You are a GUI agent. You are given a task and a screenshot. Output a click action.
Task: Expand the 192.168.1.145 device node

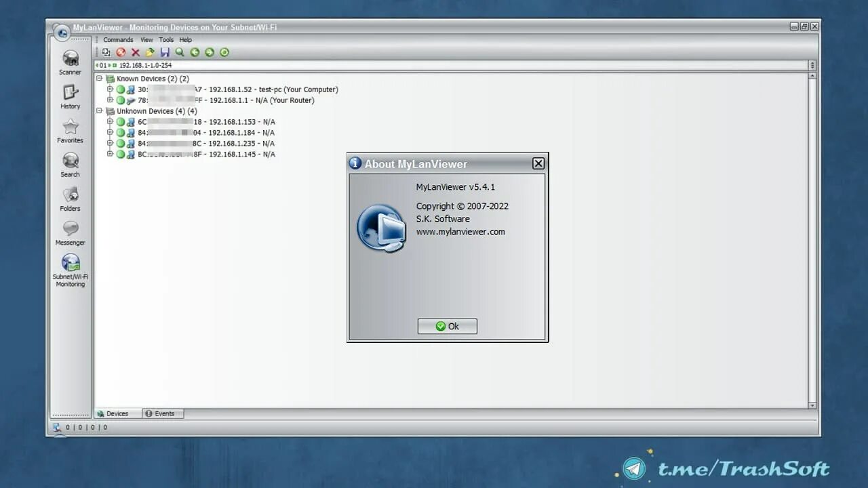tap(110, 155)
